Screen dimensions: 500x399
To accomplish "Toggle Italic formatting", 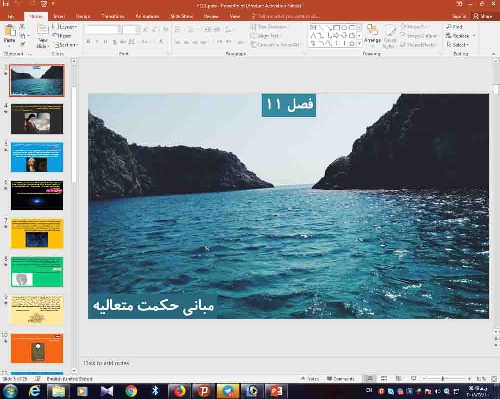I will [97, 42].
